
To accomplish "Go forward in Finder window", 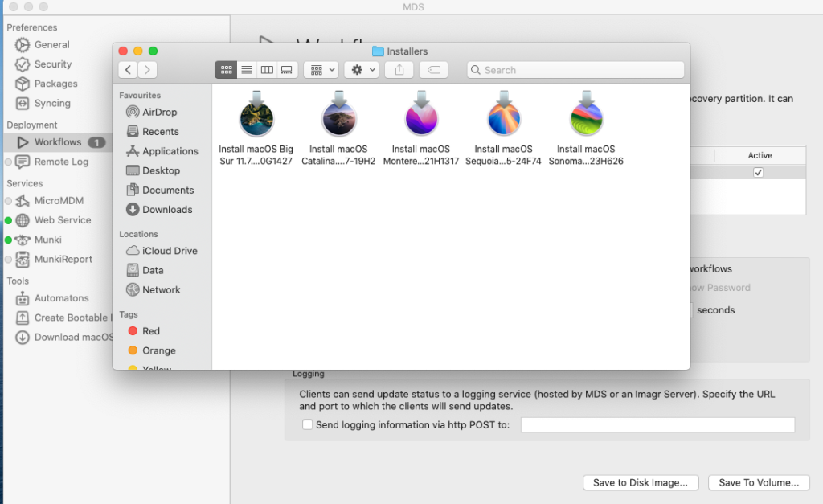I will [148, 70].
